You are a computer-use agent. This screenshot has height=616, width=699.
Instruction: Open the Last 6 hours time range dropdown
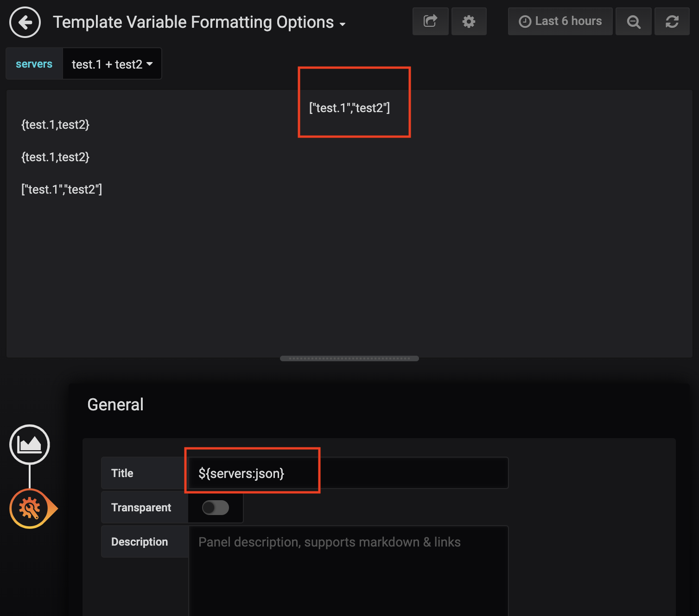coord(559,21)
